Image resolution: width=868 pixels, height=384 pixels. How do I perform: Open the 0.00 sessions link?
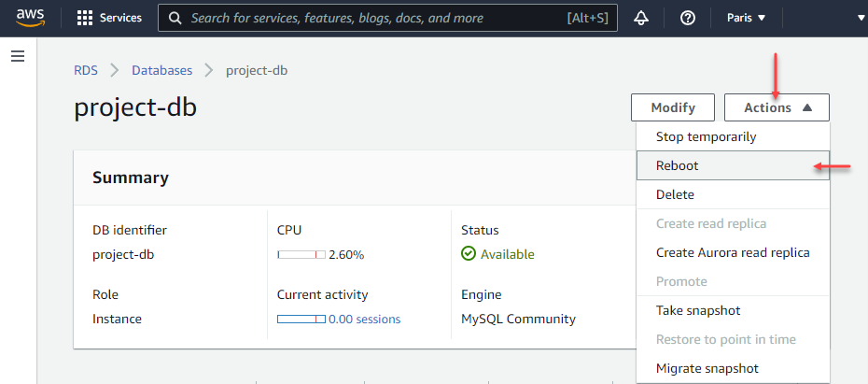pyautogui.click(x=364, y=320)
